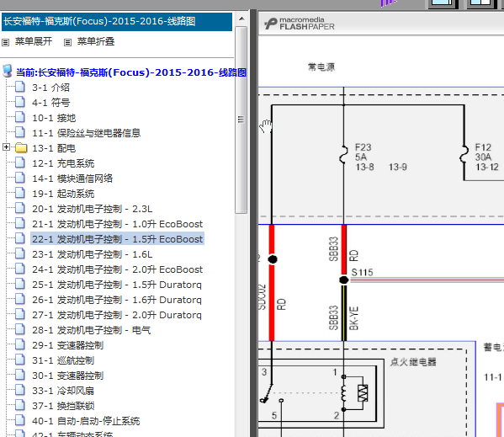Open 11-1 保险丝与继电器信息

(86, 133)
